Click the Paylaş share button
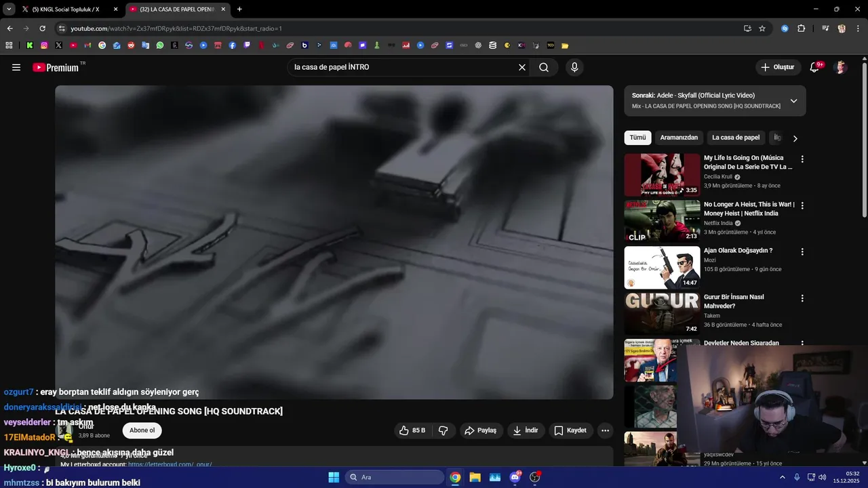 pos(480,430)
